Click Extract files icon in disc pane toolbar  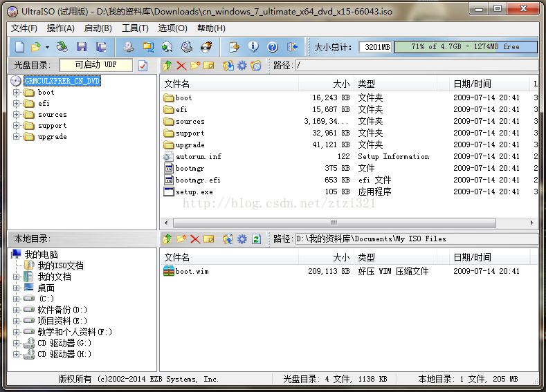[228, 66]
